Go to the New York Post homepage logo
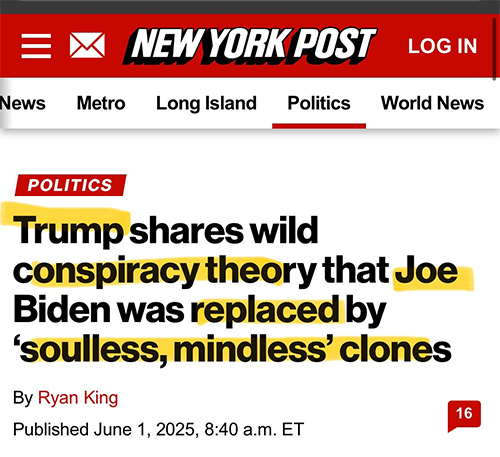Image resolution: width=500 pixels, height=457 pixels. tap(250, 46)
